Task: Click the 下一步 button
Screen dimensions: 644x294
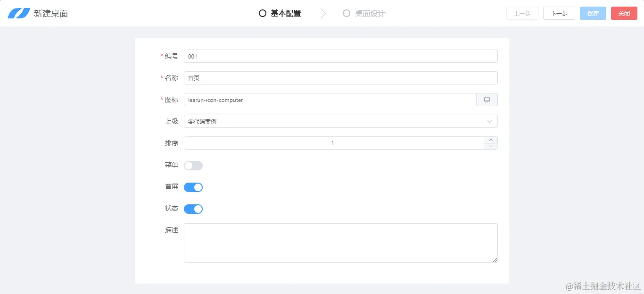Action: [559, 13]
